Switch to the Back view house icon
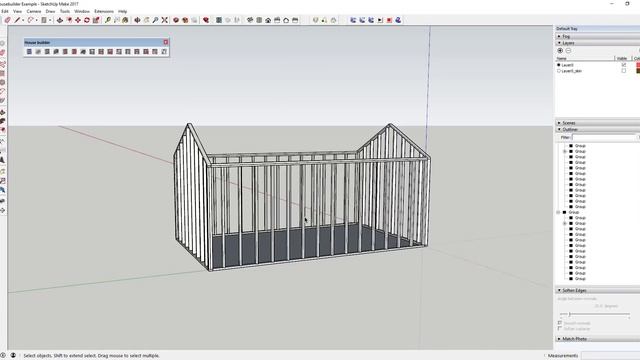640x360 pixels. pos(286,20)
